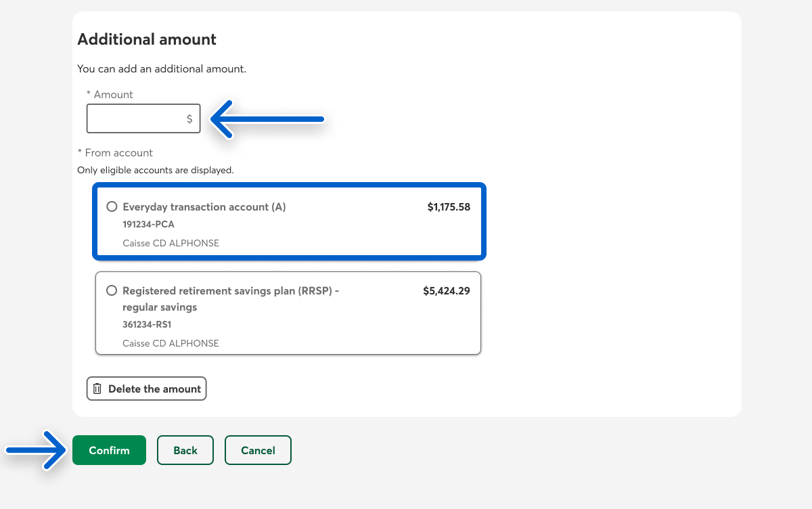This screenshot has height=509, width=812.
Task: Click the $1,175.58 account balance
Action: click(x=449, y=207)
